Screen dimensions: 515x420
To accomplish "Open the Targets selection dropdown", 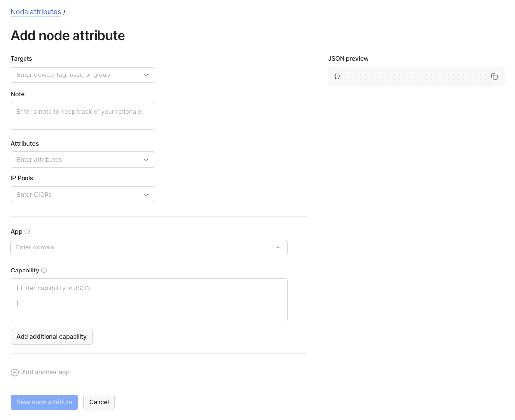I will pyautogui.click(x=78, y=75).
